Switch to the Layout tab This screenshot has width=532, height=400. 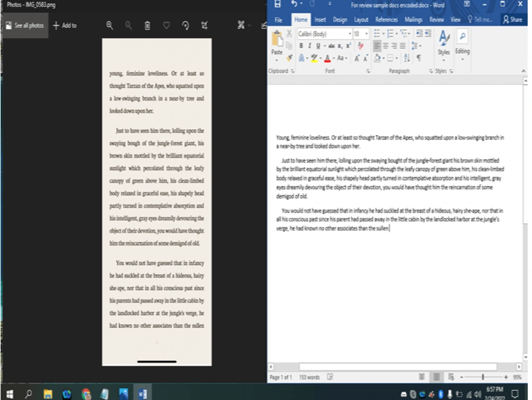(361, 20)
